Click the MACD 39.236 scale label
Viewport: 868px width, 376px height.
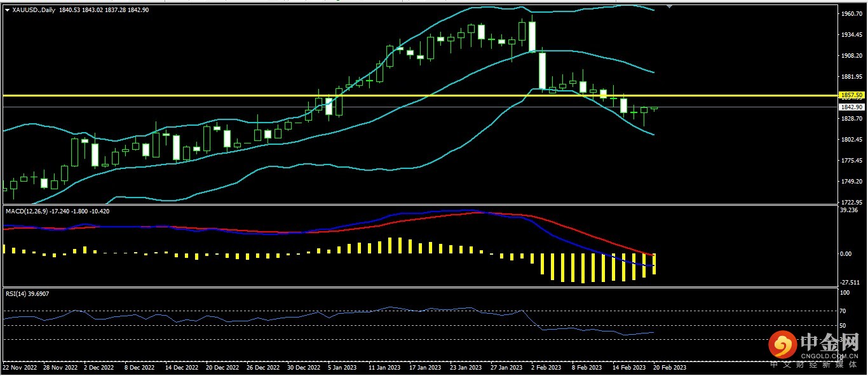click(x=849, y=210)
